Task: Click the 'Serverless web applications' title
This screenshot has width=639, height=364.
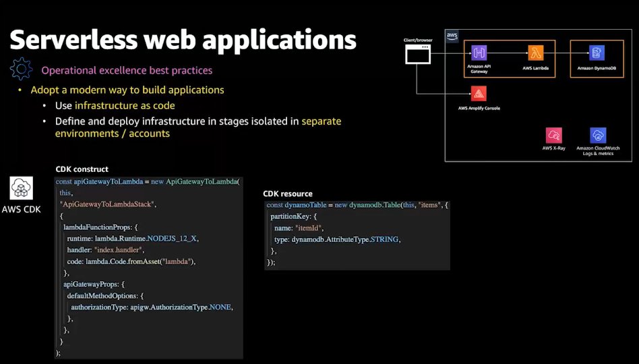Action: [183, 40]
